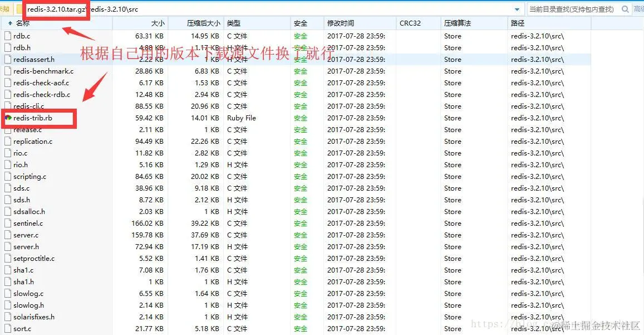Sort by the 大小 column header
644x335 pixels.
140,23
